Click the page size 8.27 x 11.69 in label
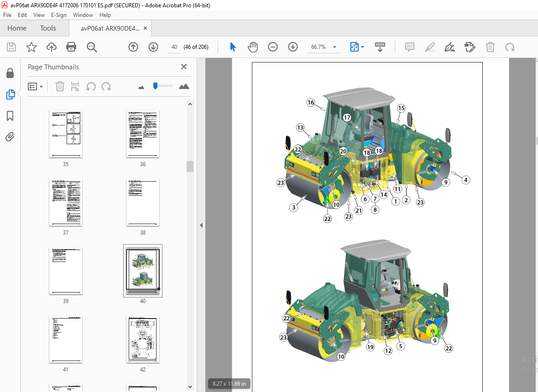The height and width of the screenshot is (392, 538). click(x=229, y=384)
